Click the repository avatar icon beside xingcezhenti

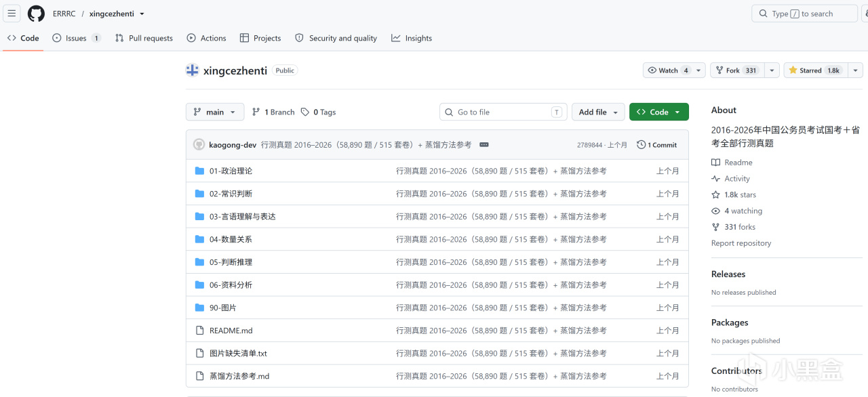(193, 70)
